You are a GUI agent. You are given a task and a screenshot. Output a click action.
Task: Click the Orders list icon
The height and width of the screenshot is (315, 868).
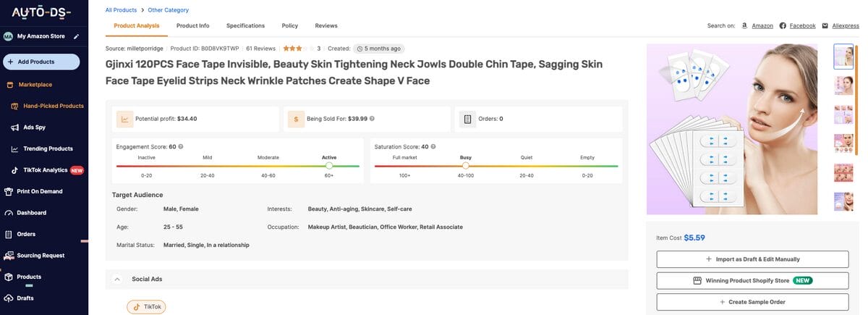[x=9, y=234]
